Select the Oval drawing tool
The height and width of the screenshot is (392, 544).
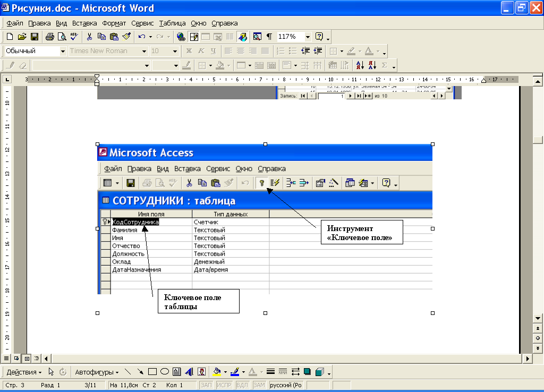tap(165, 372)
